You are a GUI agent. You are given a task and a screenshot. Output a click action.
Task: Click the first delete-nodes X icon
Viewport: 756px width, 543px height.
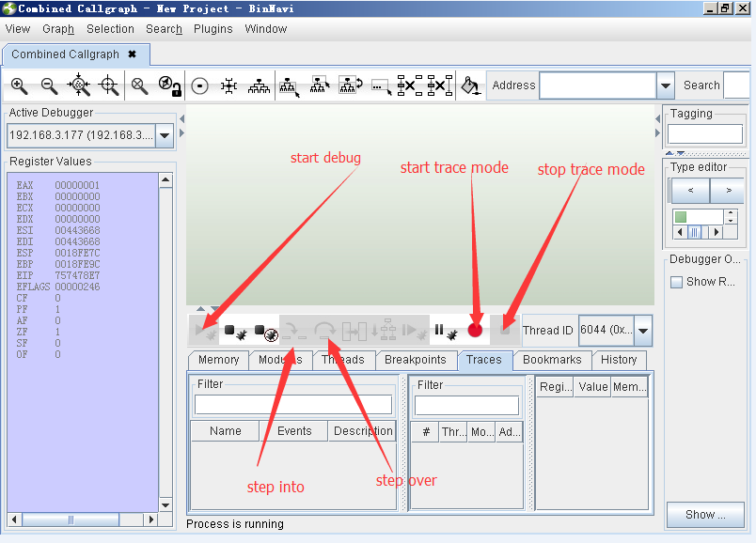[x=409, y=85]
